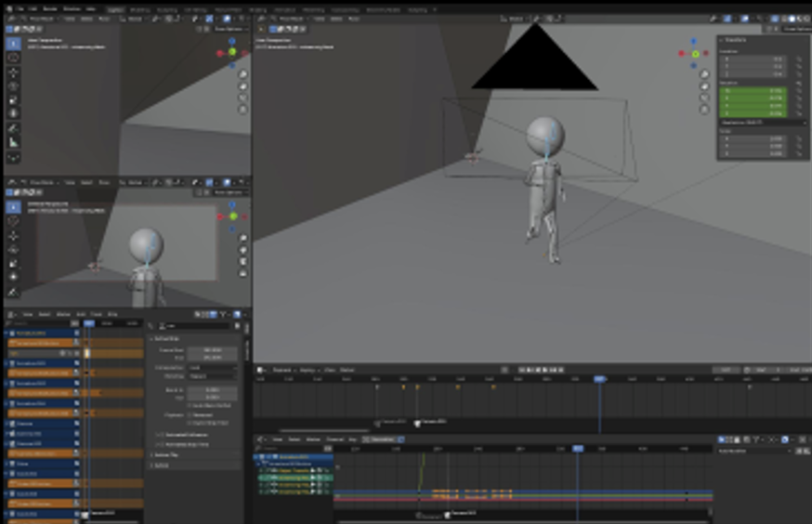The height and width of the screenshot is (524, 812).
Task: Expand the Action Clip panel section
Action: (x=165, y=454)
